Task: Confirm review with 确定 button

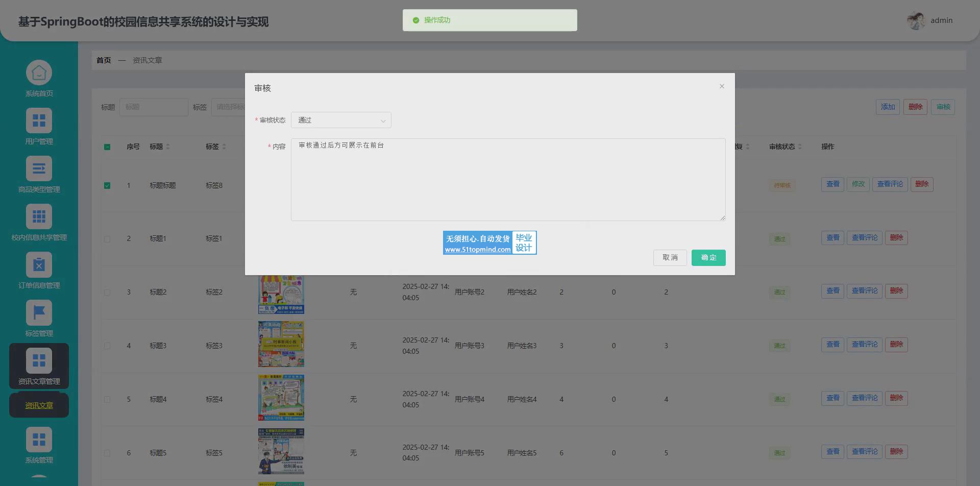Action: [708, 258]
